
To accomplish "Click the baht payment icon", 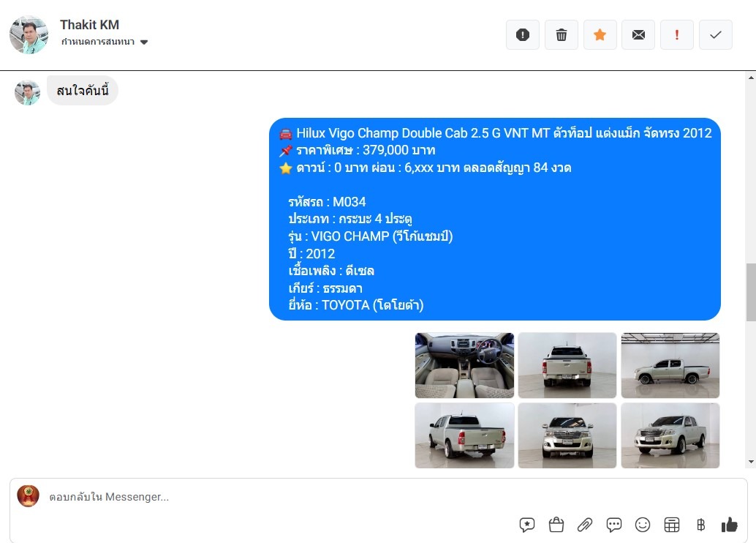I will click(x=700, y=525).
